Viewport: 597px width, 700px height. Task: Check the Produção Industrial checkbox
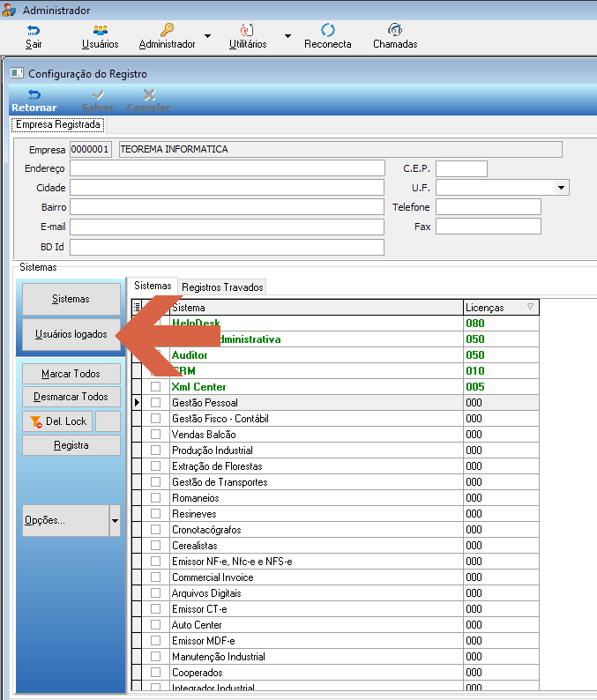click(155, 450)
